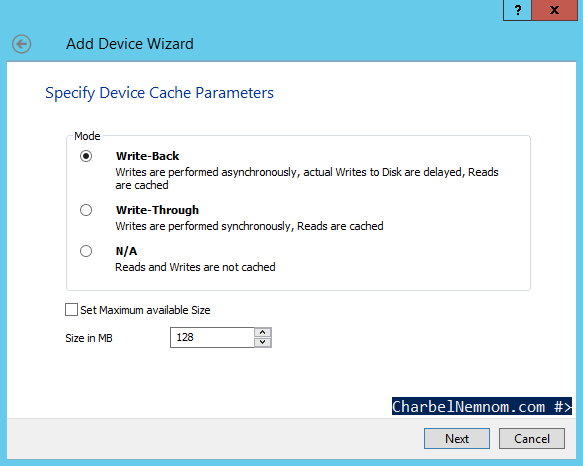Enable Set Maximum available Size checkbox
Screen dimensions: 583x466
click(x=71, y=309)
